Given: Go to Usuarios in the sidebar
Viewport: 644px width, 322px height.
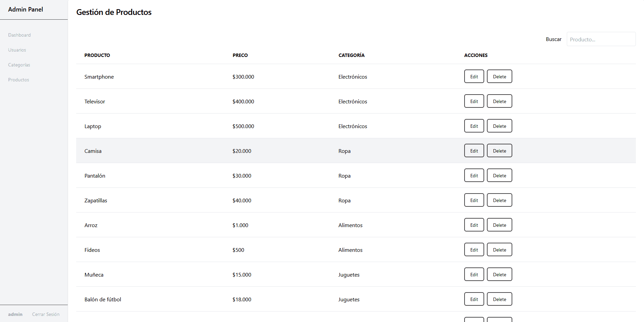Looking at the screenshot, I should click(17, 50).
